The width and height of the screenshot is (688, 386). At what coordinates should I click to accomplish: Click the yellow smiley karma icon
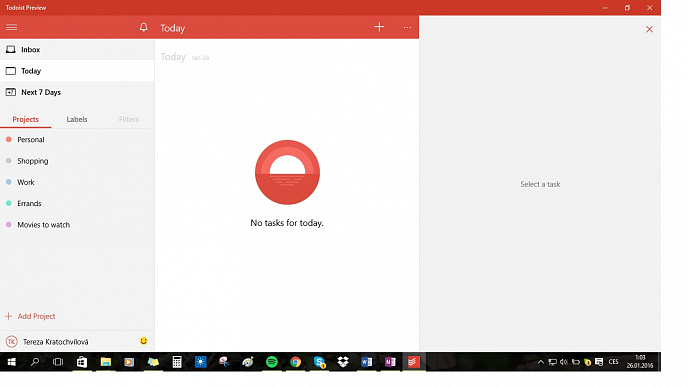coord(143,341)
